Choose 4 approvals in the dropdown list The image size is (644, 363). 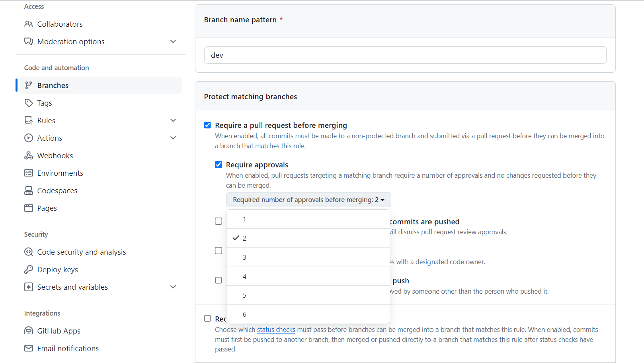(308, 277)
